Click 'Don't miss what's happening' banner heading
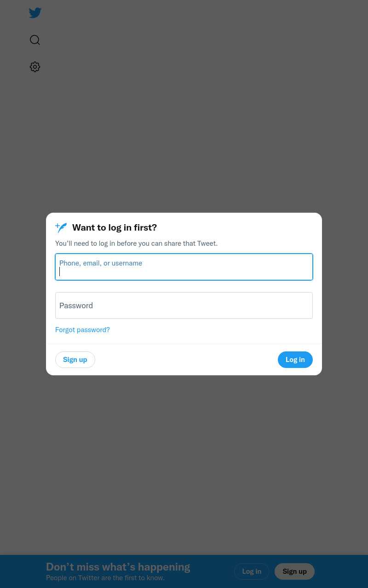 [118, 567]
